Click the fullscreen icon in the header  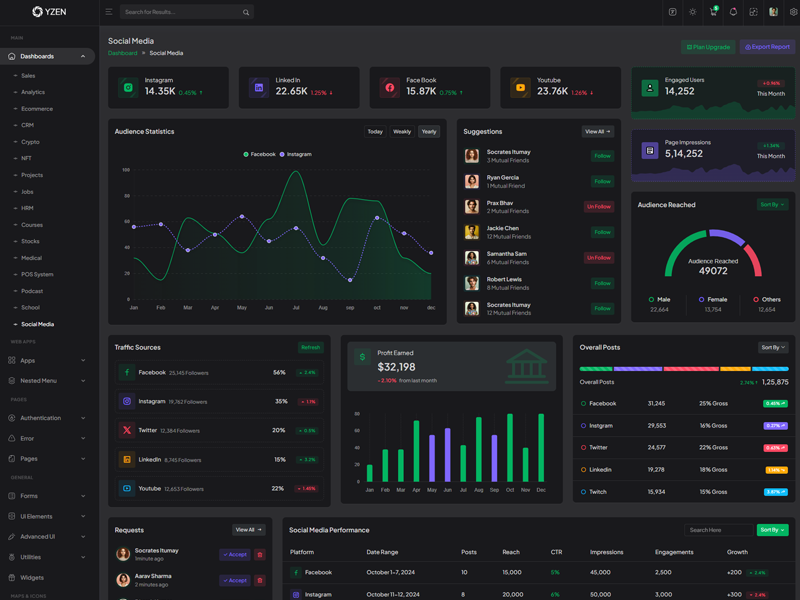[753, 12]
